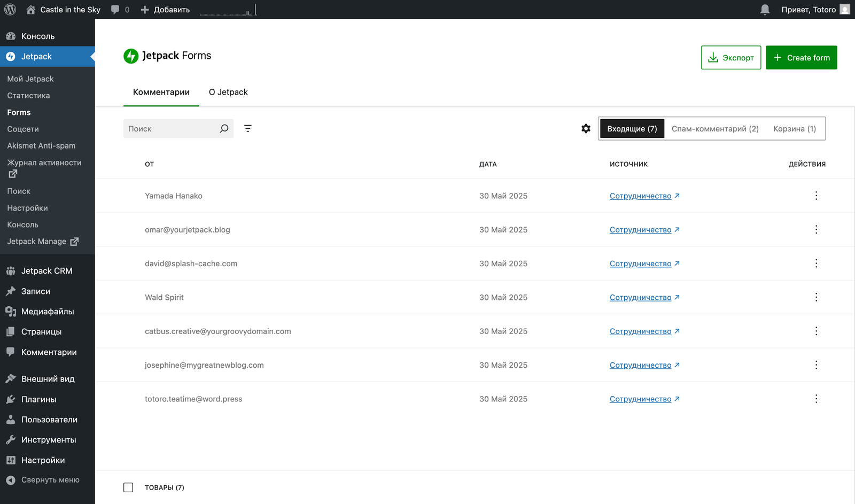This screenshot has height=504, width=855.
Task: Toggle the select-all checkbox beside ТОВАРЫ
Action: [x=128, y=487]
